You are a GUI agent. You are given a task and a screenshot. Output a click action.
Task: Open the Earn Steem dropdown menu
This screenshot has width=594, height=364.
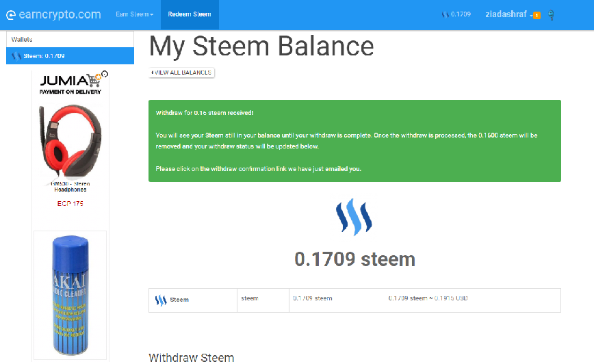click(x=135, y=14)
